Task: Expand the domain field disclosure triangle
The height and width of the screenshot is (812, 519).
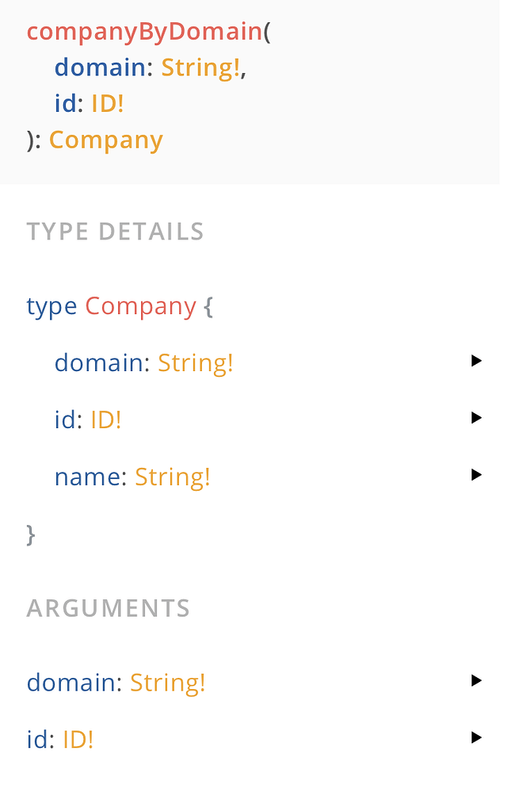Action: [476, 361]
